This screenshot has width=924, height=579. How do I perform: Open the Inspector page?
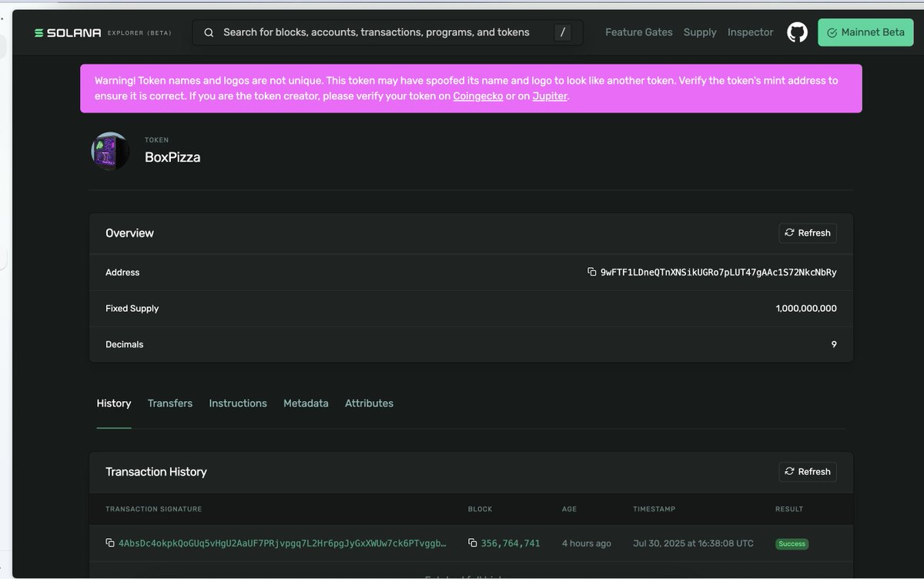751,32
